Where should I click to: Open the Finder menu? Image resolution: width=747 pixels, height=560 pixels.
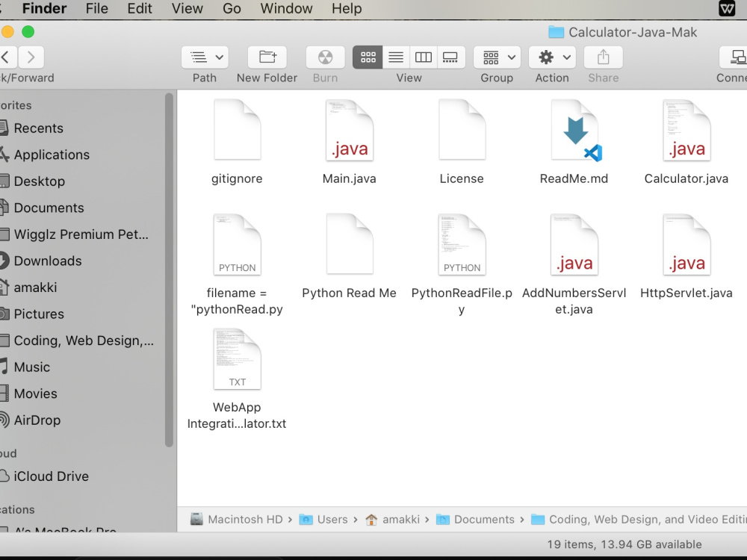click(44, 8)
